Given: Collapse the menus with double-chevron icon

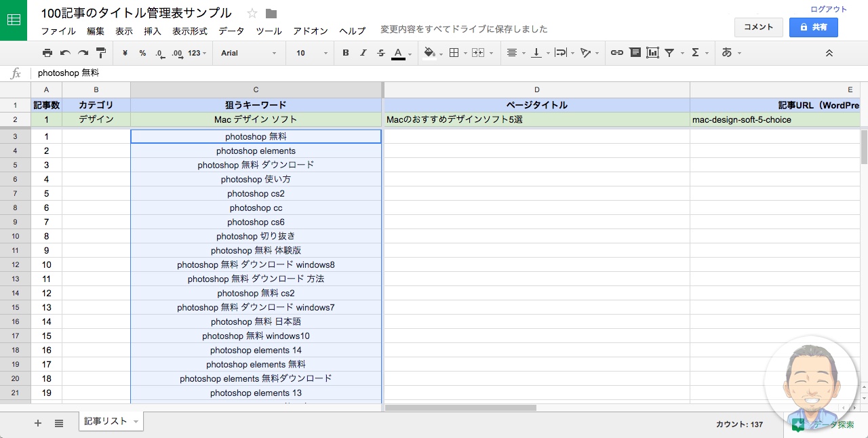Looking at the screenshot, I should click(x=829, y=53).
